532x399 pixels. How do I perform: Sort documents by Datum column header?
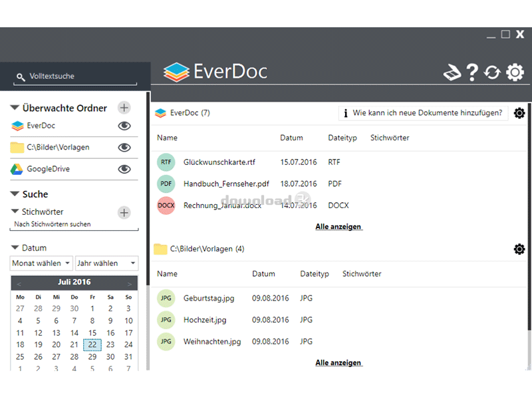(291, 138)
